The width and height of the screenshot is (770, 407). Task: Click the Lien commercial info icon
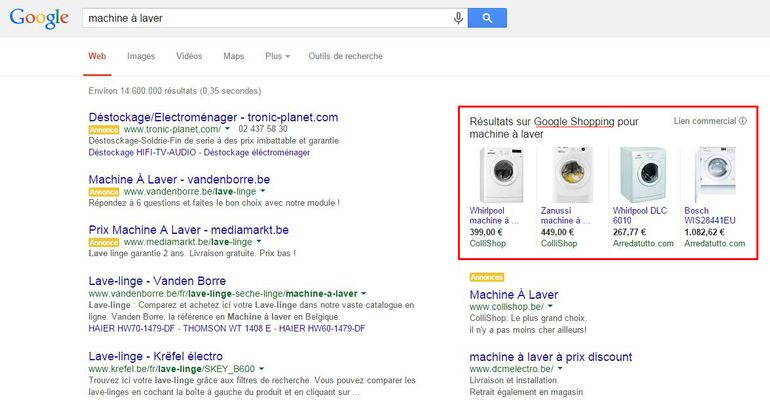coord(742,121)
